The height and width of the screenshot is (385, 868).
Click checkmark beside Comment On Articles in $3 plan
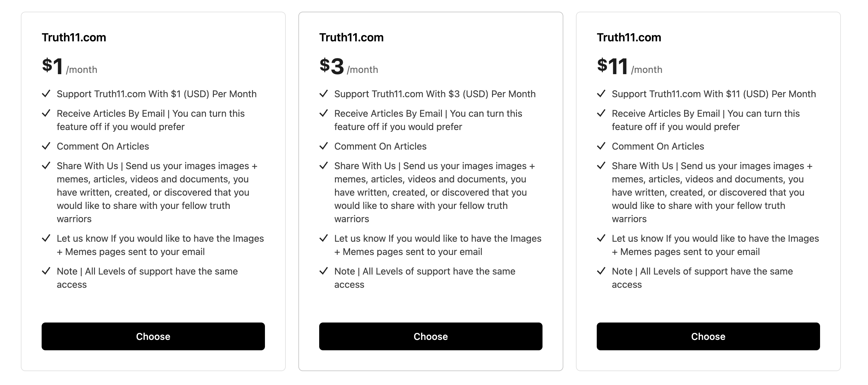324,146
